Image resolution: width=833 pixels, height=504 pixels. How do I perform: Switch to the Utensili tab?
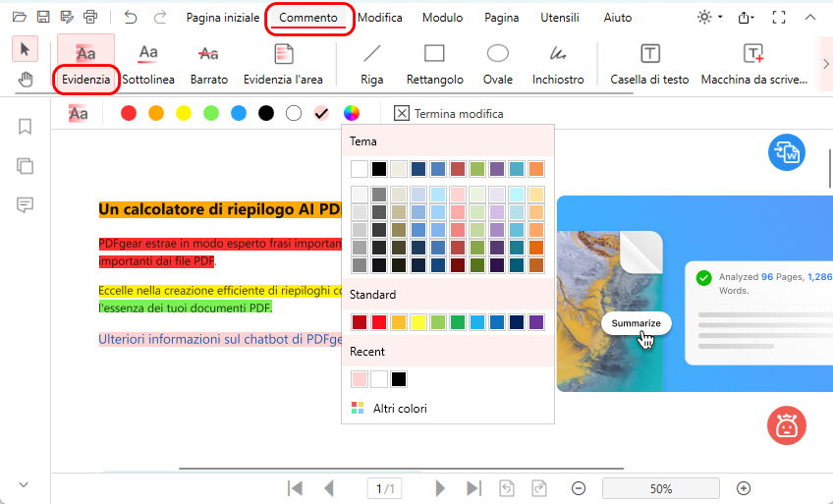(x=560, y=18)
